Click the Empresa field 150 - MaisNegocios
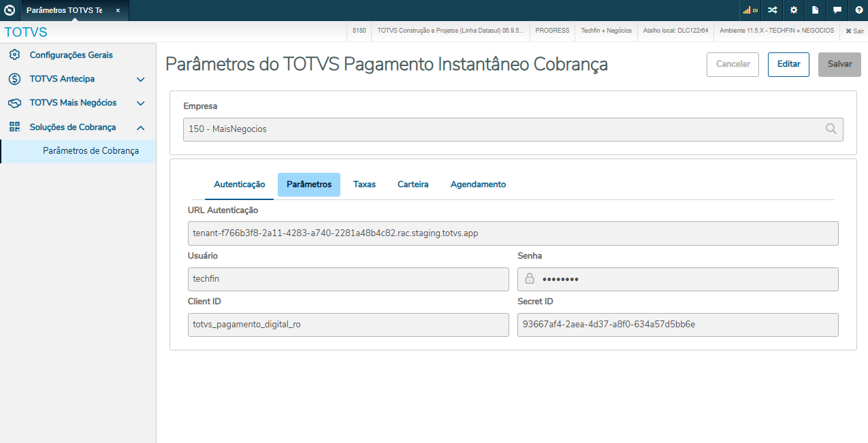868x443 pixels. (513, 129)
